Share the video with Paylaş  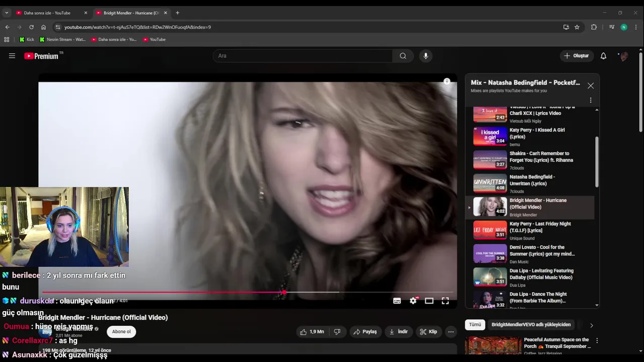tap(365, 332)
